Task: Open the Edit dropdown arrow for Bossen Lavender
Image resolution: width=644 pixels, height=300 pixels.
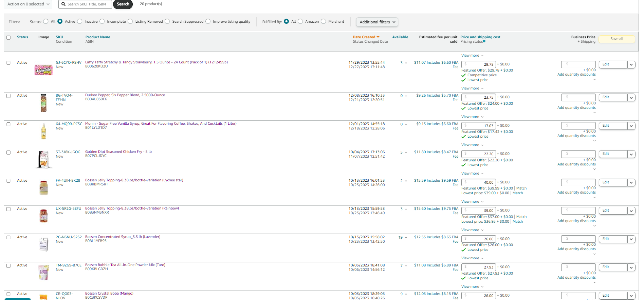Action: click(x=631, y=239)
